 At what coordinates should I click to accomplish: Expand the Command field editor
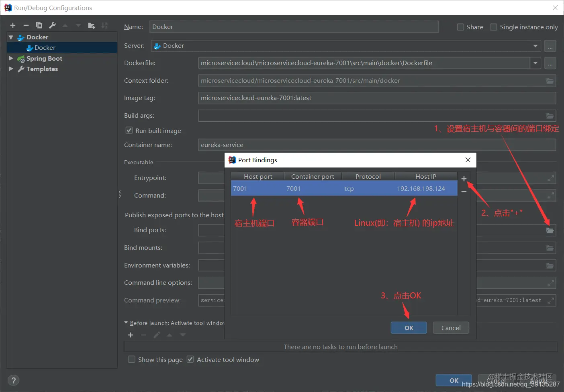pos(551,196)
